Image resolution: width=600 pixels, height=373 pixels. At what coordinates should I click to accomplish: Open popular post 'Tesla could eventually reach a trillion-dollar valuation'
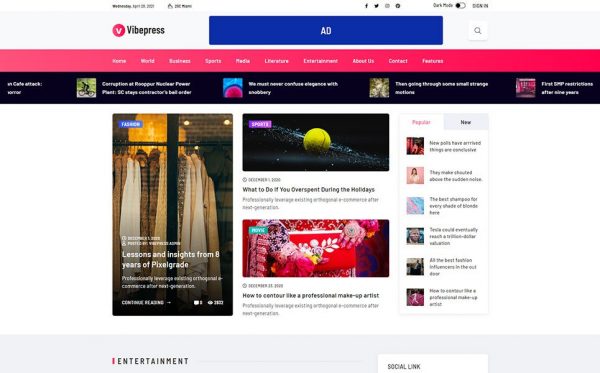(453, 236)
